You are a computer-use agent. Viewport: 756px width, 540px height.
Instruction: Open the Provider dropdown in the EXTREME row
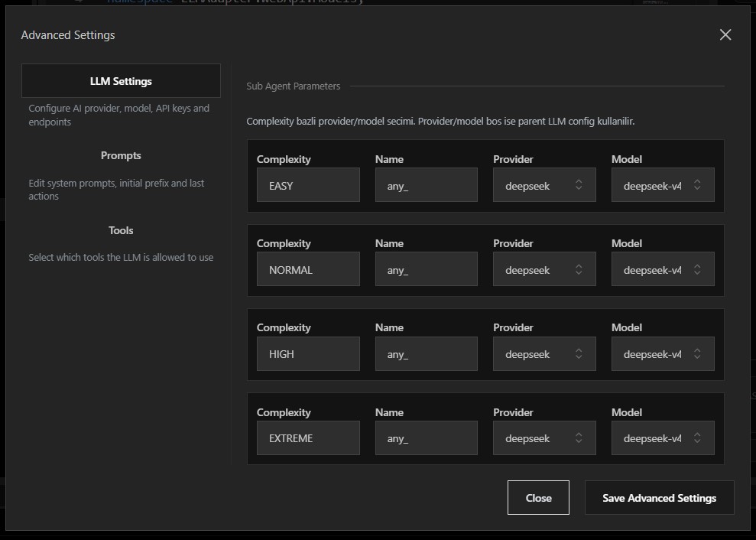click(544, 438)
